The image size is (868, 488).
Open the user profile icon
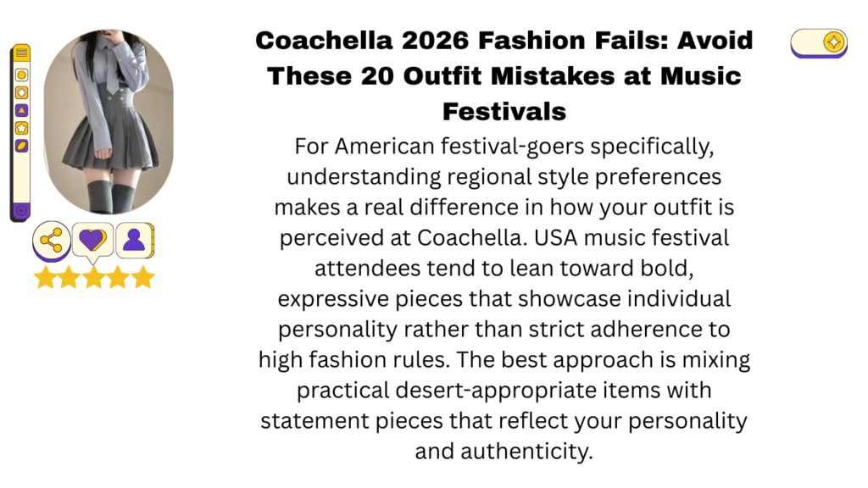click(134, 240)
